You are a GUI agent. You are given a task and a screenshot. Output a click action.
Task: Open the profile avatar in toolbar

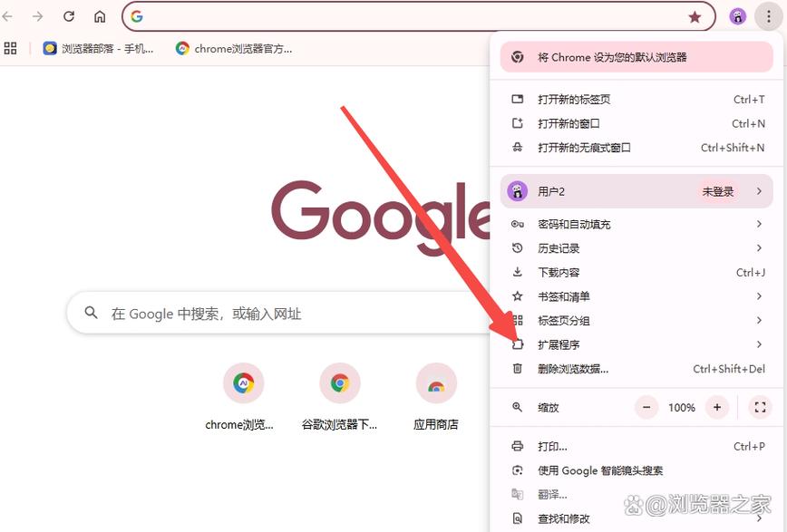click(x=737, y=16)
